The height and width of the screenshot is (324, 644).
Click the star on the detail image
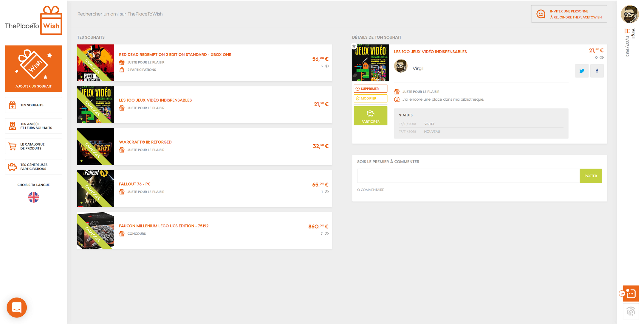pos(354,46)
